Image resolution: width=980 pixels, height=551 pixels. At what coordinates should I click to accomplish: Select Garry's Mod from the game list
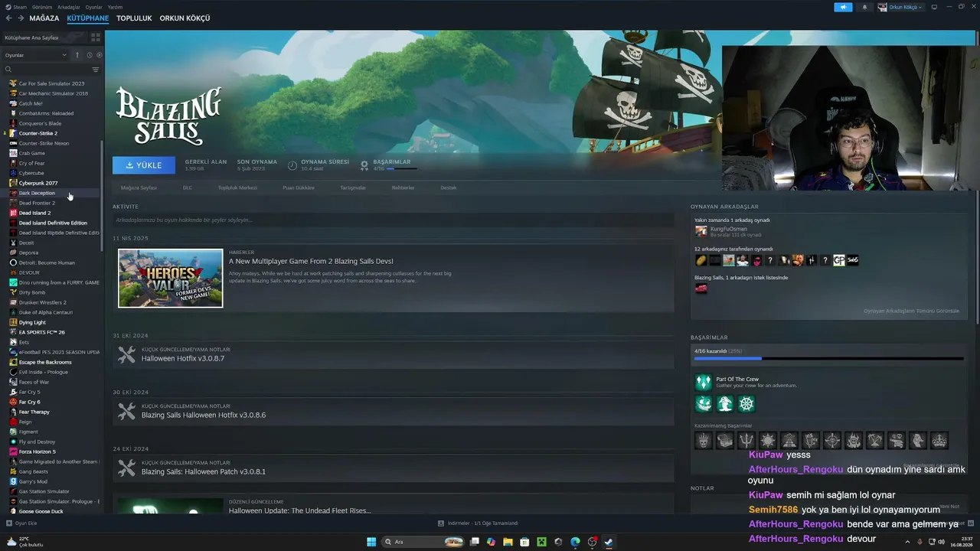click(x=33, y=481)
